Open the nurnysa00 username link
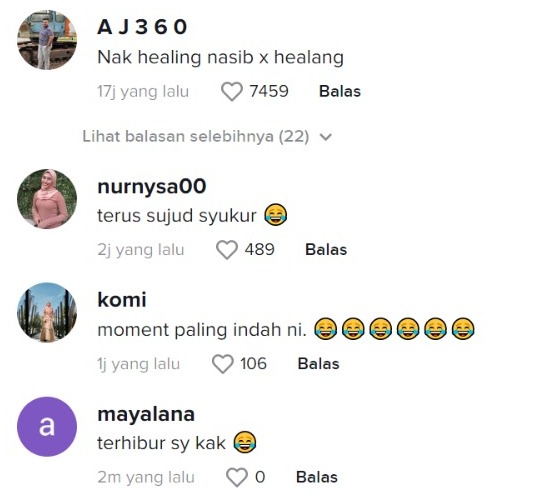The image size is (557, 503). tap(152, 187)
